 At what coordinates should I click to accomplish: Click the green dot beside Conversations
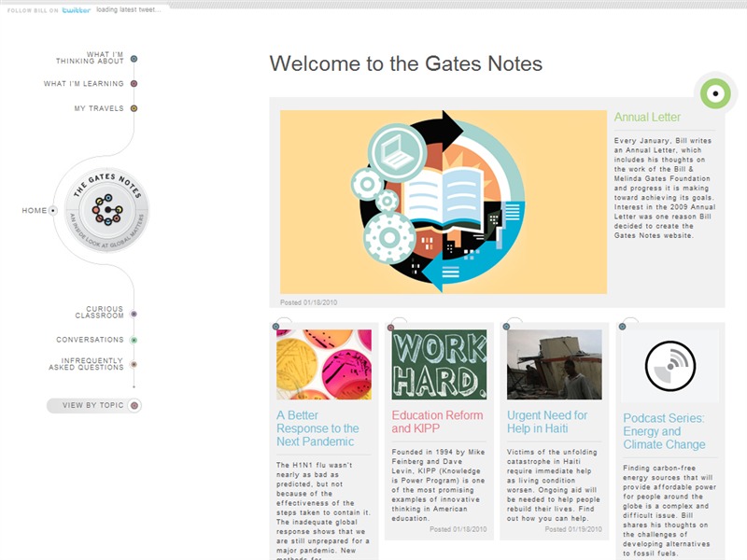point(134,340)
